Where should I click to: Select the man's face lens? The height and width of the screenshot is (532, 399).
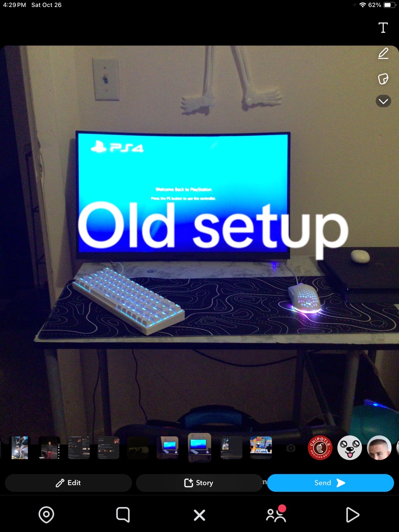379,448
